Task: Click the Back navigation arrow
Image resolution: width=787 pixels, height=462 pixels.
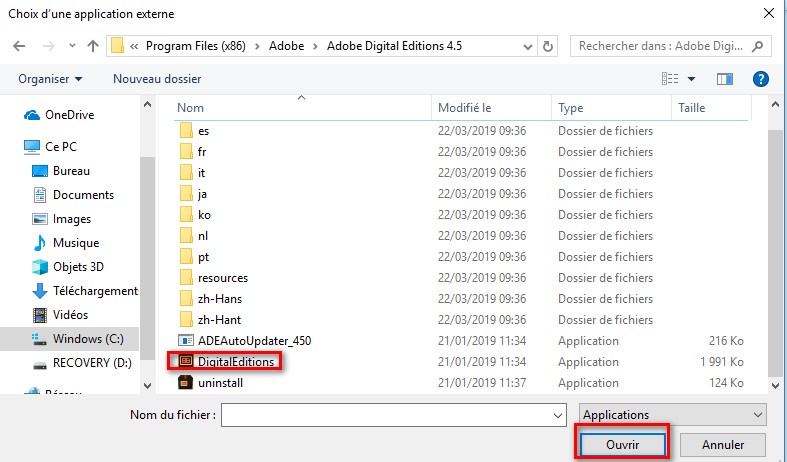Action: [20, 46]
